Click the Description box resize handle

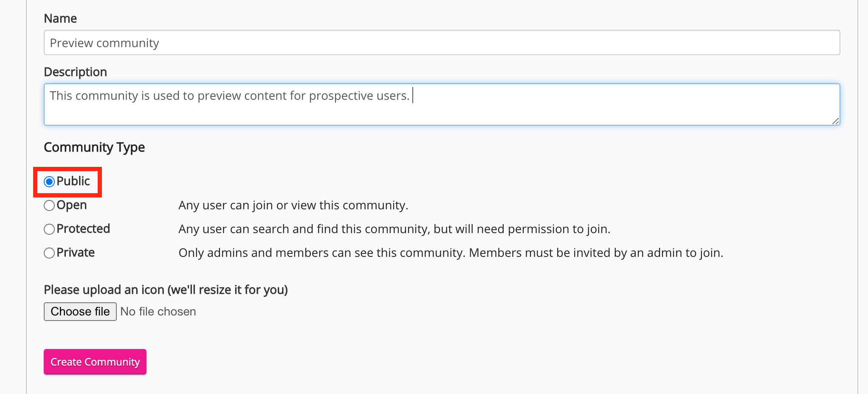[835, 121]
